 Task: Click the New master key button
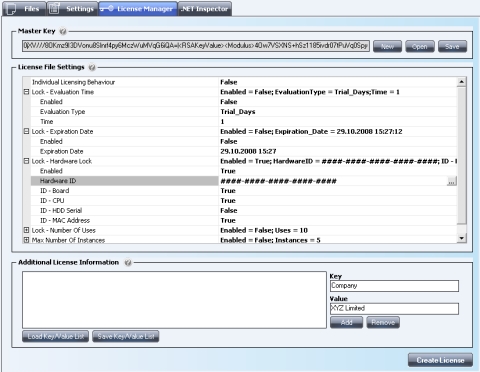tap(387, 47)
